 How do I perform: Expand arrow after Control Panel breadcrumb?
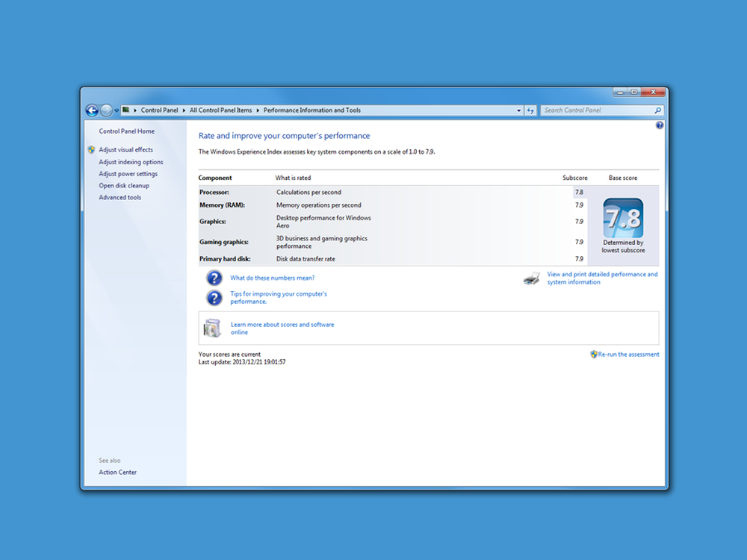184,111
